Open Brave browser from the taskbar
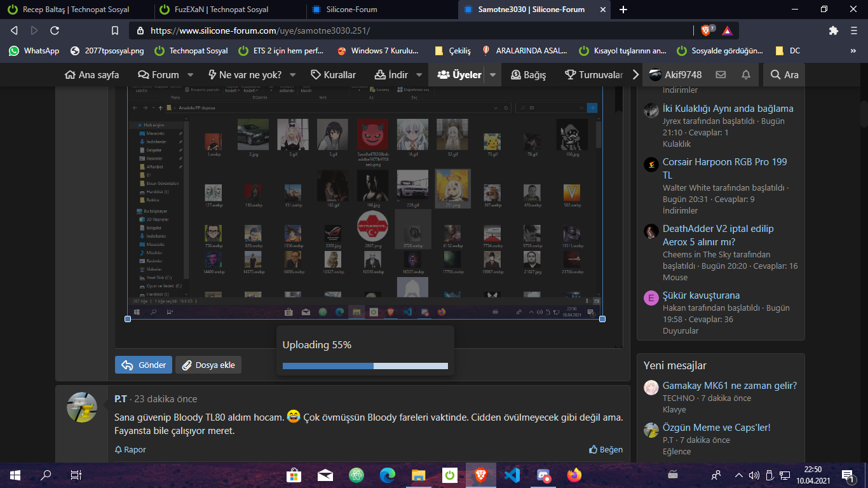Screen dimensions: 868x488 480,475
